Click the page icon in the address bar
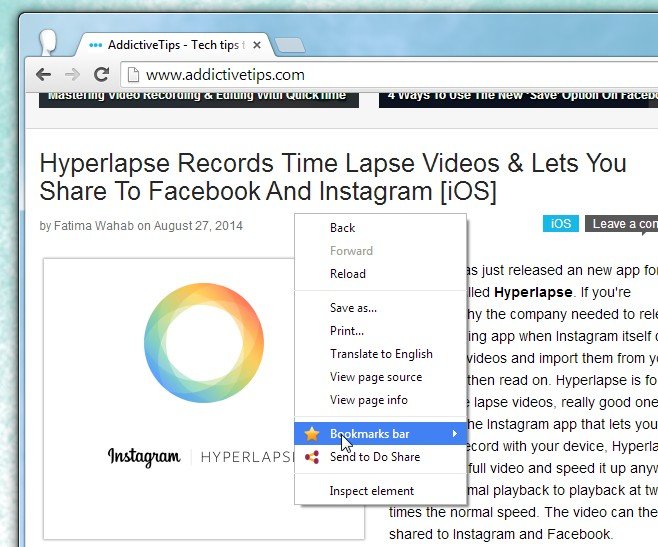The image size is (658, 547). (x=133, y=75)
